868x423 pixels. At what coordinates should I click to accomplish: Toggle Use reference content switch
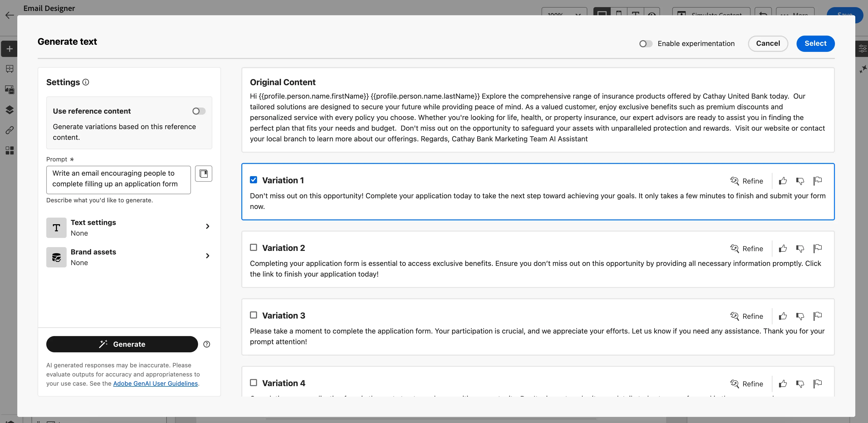(199, 111)
